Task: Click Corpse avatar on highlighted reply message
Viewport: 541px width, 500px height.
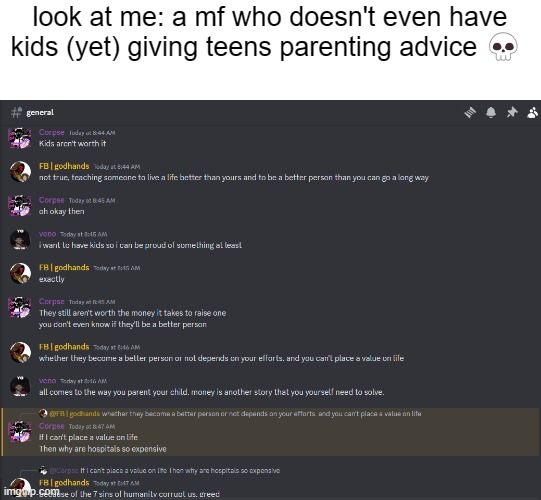Action: (20, 431)
